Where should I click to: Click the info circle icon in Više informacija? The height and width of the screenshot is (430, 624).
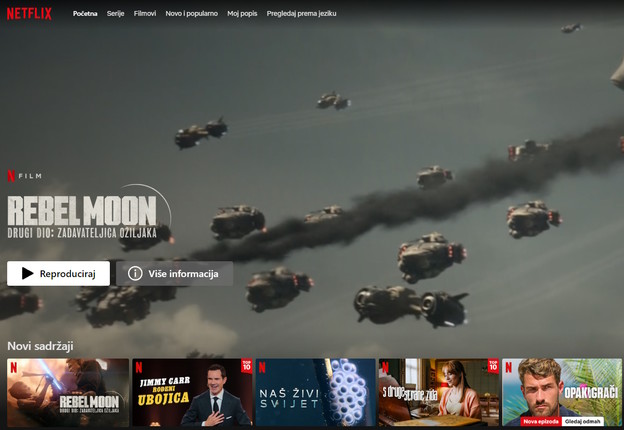135,274
